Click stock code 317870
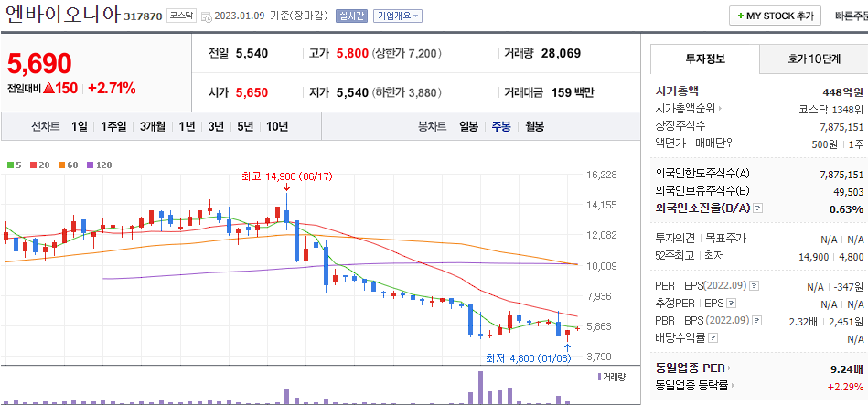The image size is (868, 405). tap(144, 16)
